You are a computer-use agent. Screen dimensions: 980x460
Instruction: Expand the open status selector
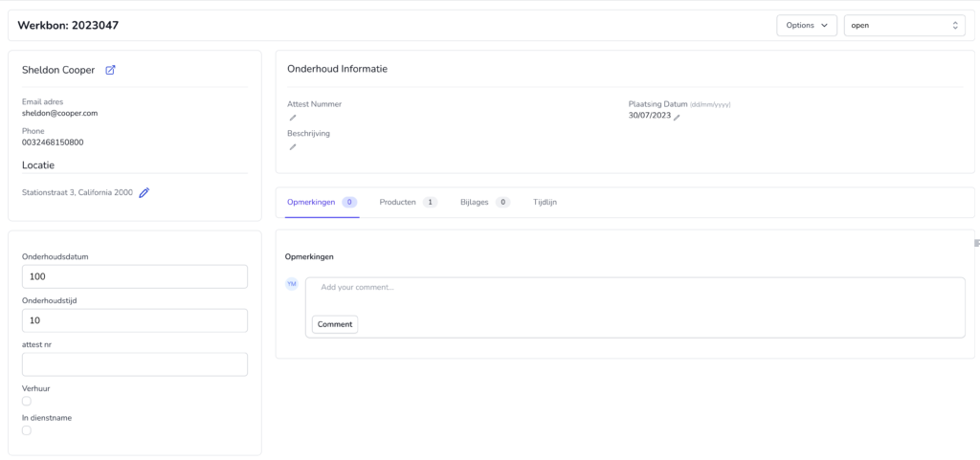tap(903, 26)
